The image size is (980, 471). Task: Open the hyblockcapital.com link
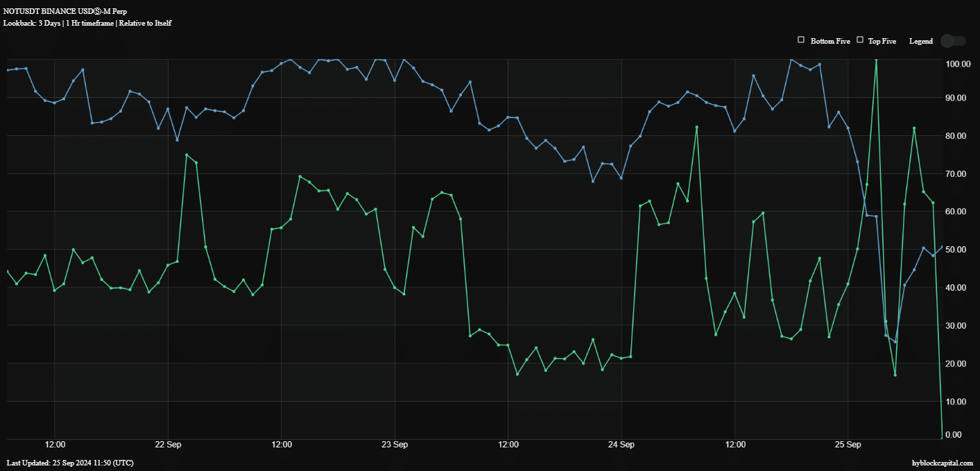[943, 463]
